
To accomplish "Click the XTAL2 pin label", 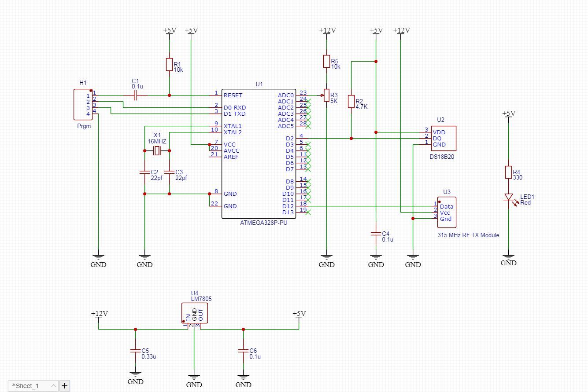I will (x=233, y=132).
